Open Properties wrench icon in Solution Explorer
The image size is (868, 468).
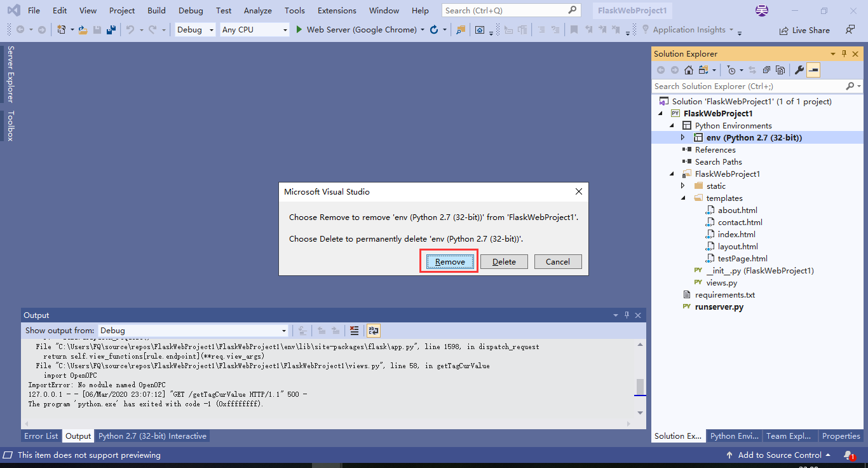799,70
